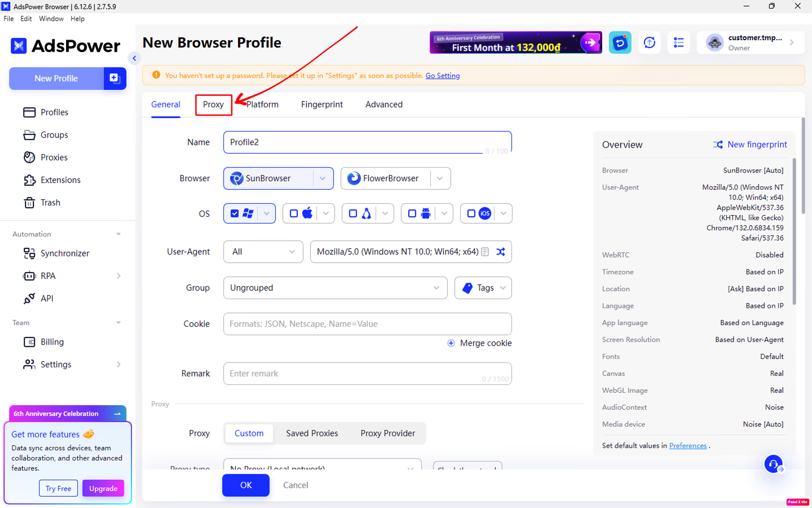Open the Tags dropdown
Screen dimensions: 812x508
[x=483, y=288]
